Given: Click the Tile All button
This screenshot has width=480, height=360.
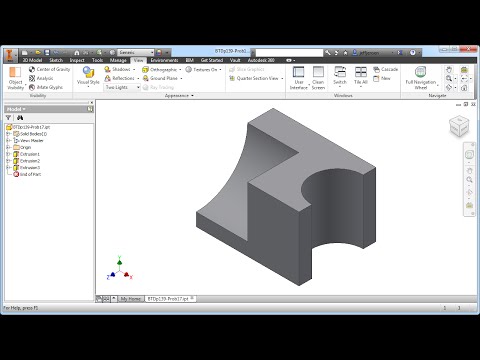Looking at the screenshot, I should pos(361,77).
